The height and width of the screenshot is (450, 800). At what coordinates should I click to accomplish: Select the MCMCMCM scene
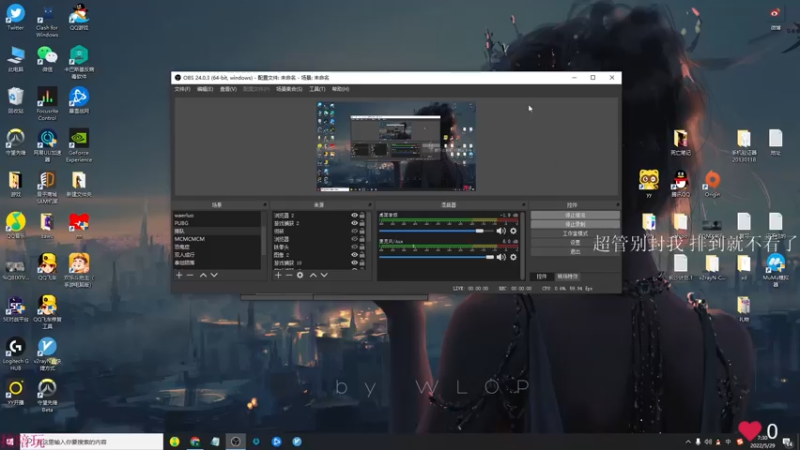tap(217, 239)
